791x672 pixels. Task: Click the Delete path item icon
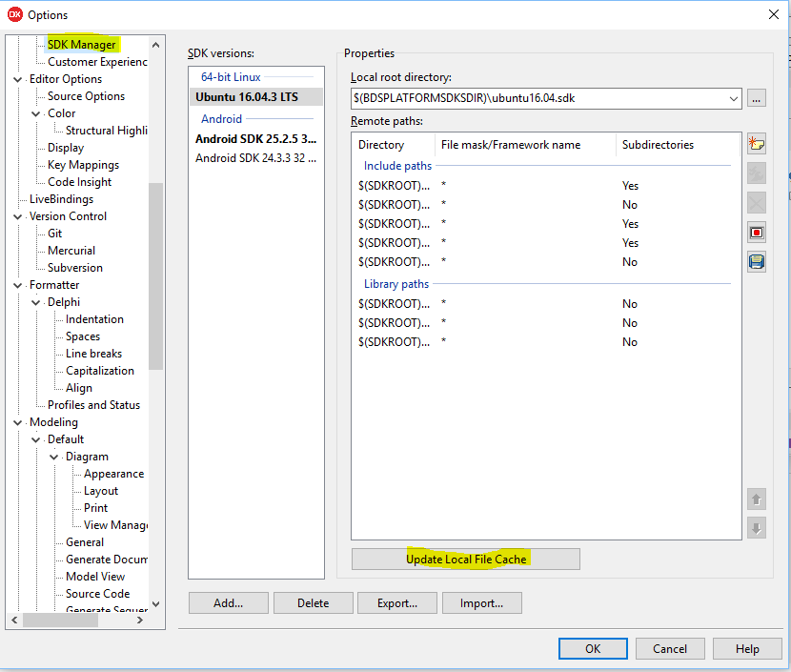(x=756, y=203)
